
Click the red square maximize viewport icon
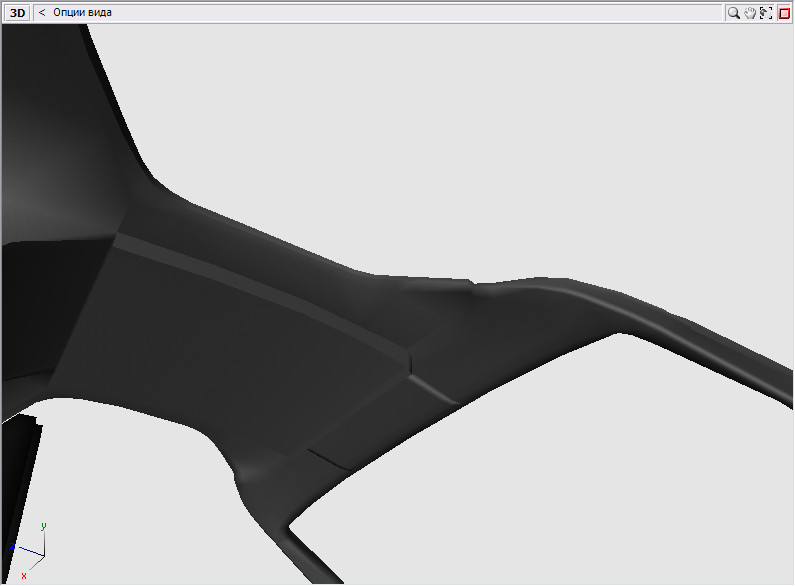pos(784,13)
